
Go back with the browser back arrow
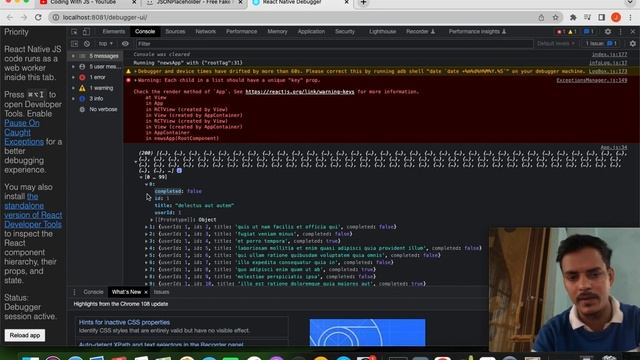pyautogui.click(x=10, y=18)
